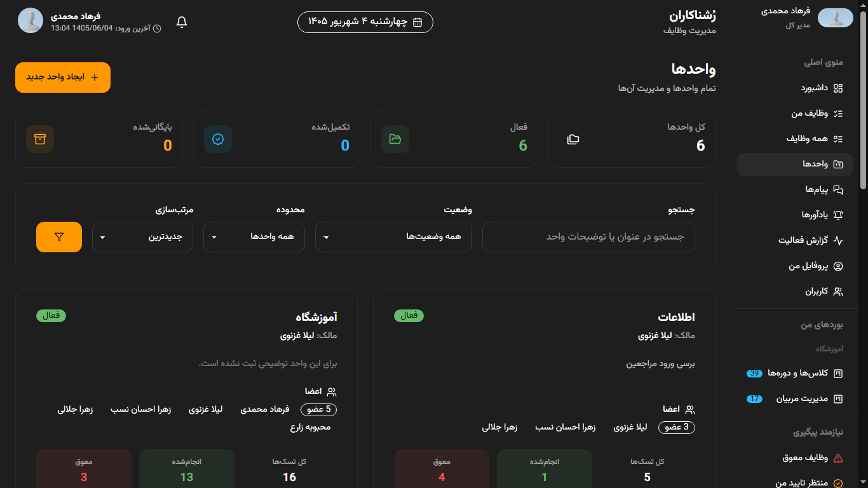The width and height of the screenshot is (868, 488).
Task: Click the clock icon beside last login
Action: pyautogui.click(x=158, y=29)
